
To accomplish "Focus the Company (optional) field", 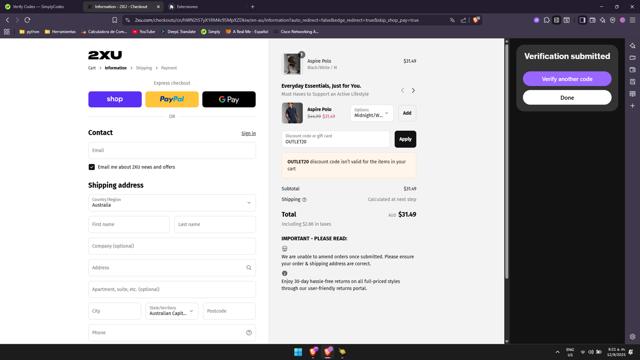I will tap(172, 246).
